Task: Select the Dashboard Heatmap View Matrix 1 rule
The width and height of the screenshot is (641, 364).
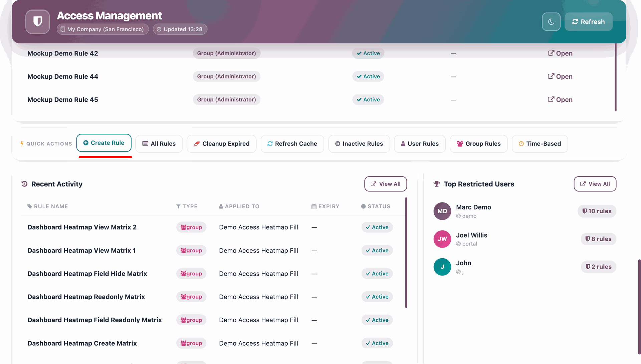Action: tap(82, 251)
